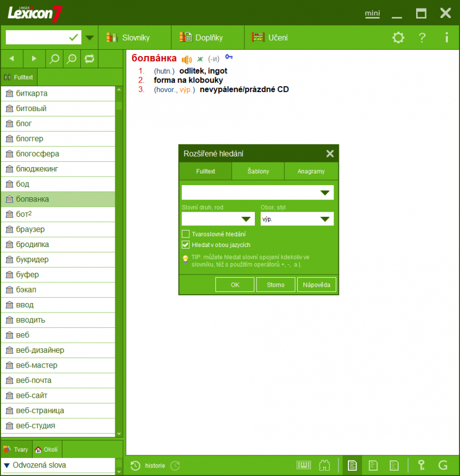Click the Google lookup G icon

pos(443,465)
